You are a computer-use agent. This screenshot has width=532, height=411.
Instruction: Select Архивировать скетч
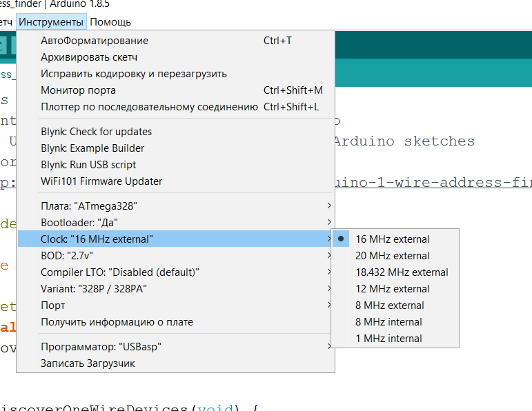click(175, 57)
